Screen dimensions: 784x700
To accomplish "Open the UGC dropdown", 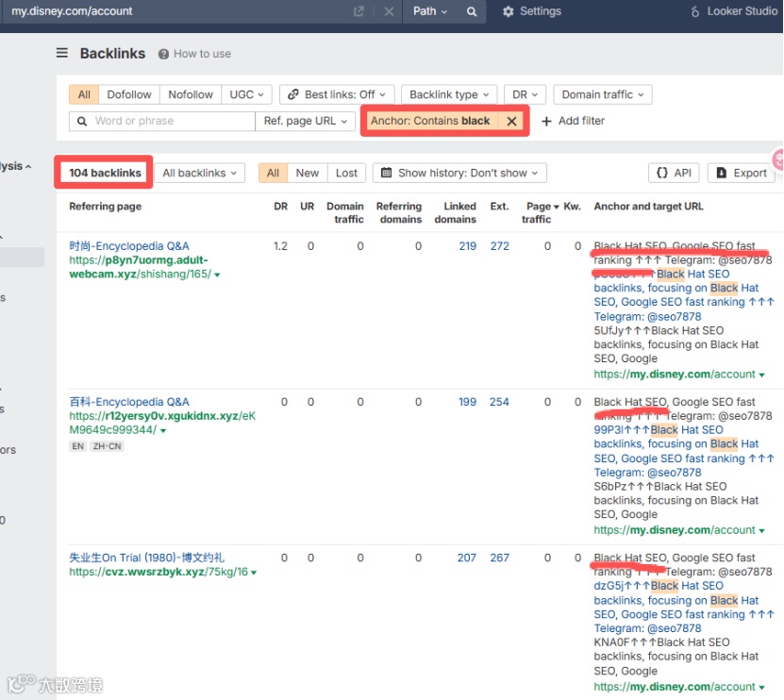I will pyautogui.click(x=246, y=94).
